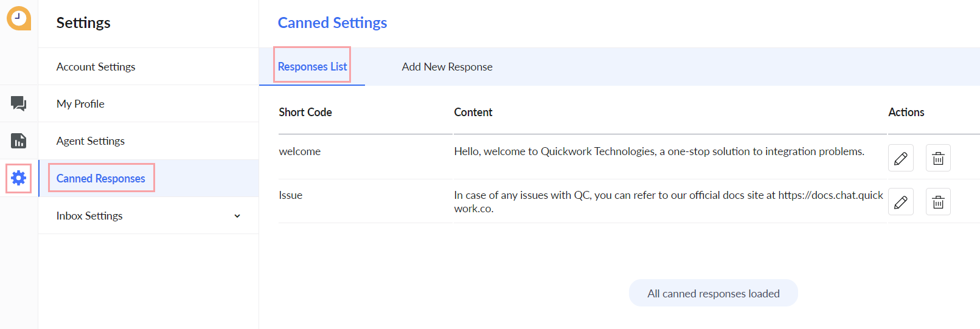Image resolution: width=980 pixels, height=329 pixels.
Task: Click the Issue response content text
Action: pyautogui.click(x=669, y=202)
